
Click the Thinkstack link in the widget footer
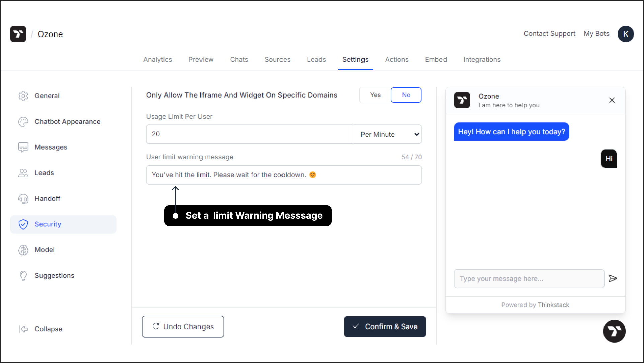(553, 305)
